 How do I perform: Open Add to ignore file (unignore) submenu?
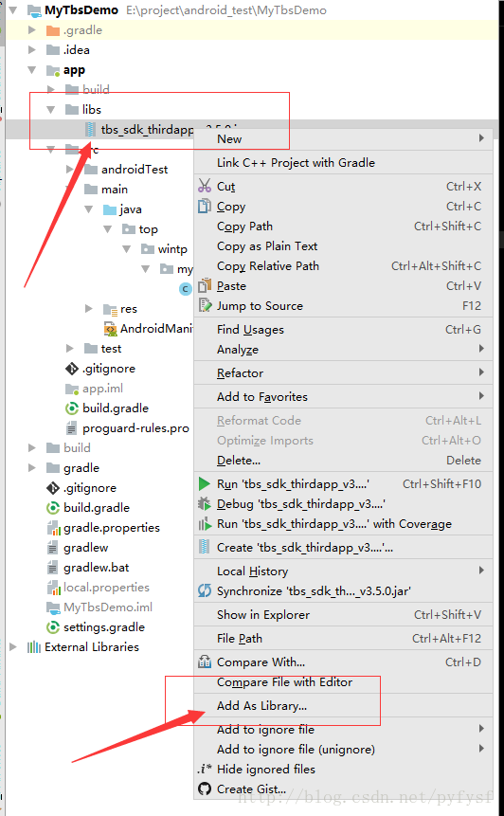pos(343,750)
